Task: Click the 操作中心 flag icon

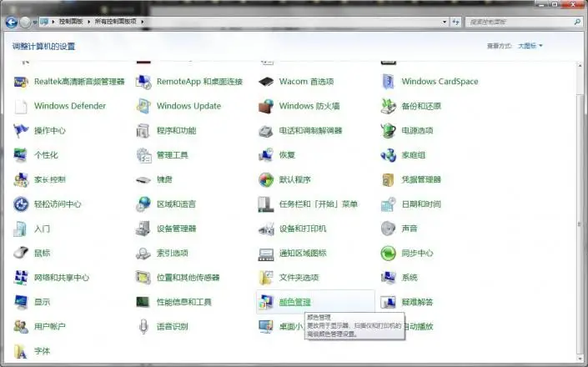Action: point(21,130)
